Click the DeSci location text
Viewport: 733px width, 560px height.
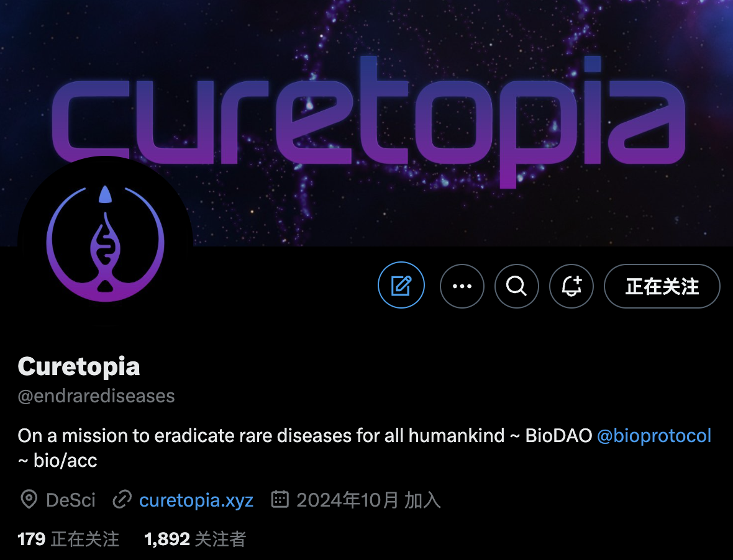(71, 500)
